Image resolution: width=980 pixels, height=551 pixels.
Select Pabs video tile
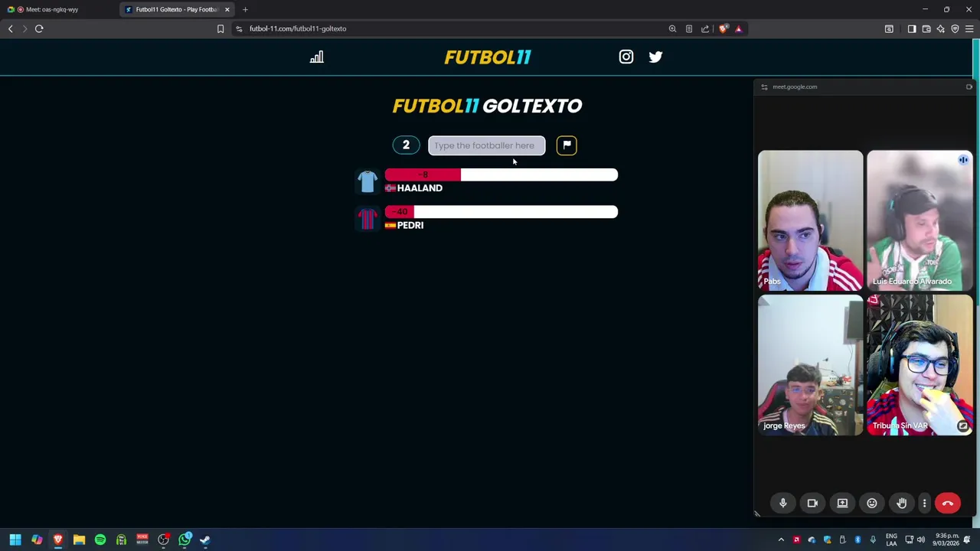coord(810,220)
